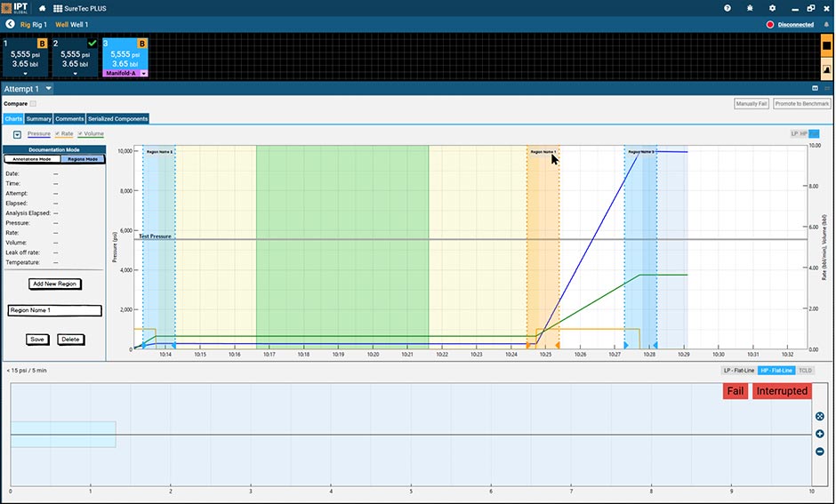
Task: Click the notification bell icon
Action: (x=826, y=25)
